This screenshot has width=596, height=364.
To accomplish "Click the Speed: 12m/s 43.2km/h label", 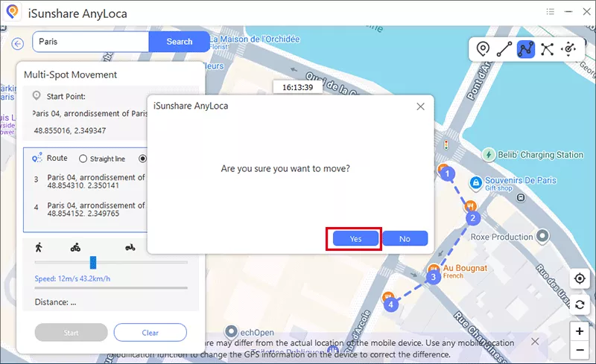I will [72, 279].
